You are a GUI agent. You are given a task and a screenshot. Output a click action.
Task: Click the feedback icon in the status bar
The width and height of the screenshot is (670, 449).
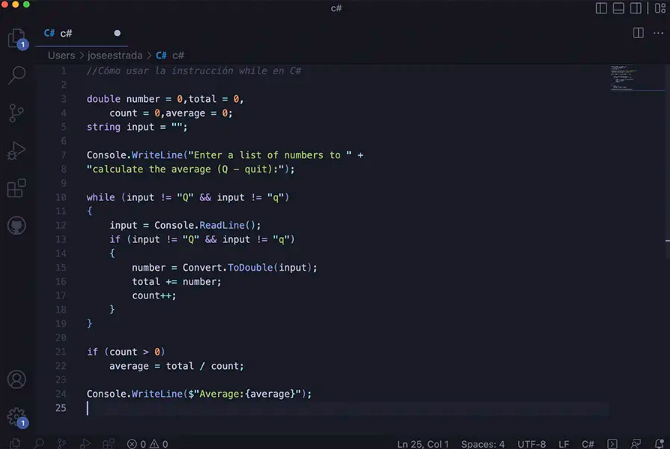[x=636, y=444]
